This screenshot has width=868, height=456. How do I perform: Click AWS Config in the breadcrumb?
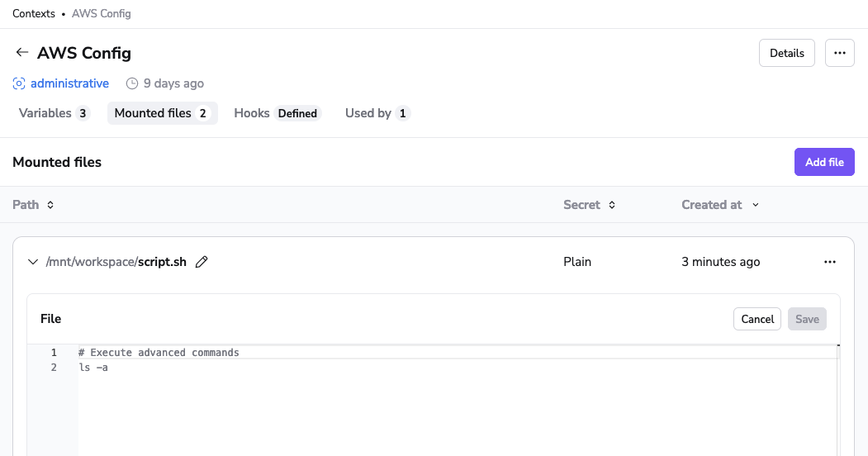click(102, 14)
